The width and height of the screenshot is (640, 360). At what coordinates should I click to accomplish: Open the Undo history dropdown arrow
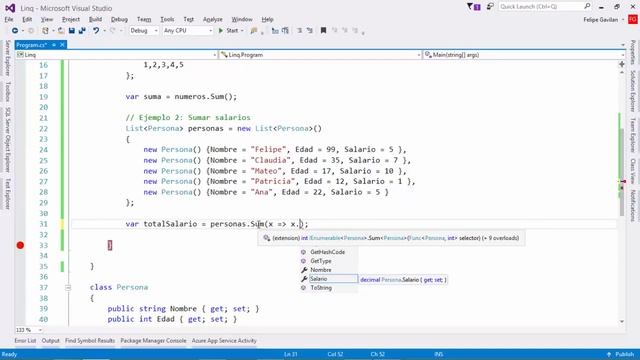(104, 31)
